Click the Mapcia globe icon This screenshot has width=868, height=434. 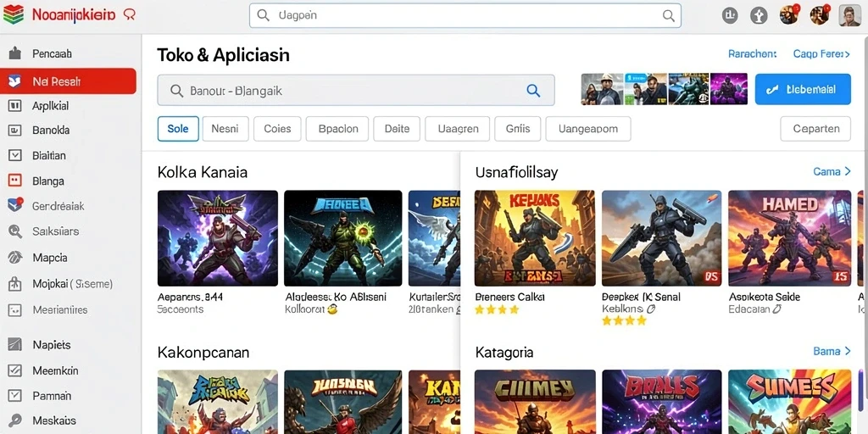15,258
